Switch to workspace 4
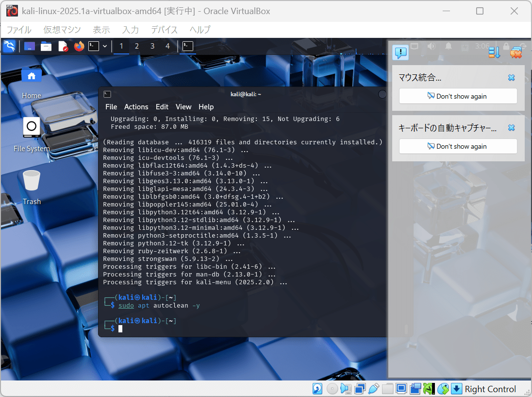 [167, 46]
